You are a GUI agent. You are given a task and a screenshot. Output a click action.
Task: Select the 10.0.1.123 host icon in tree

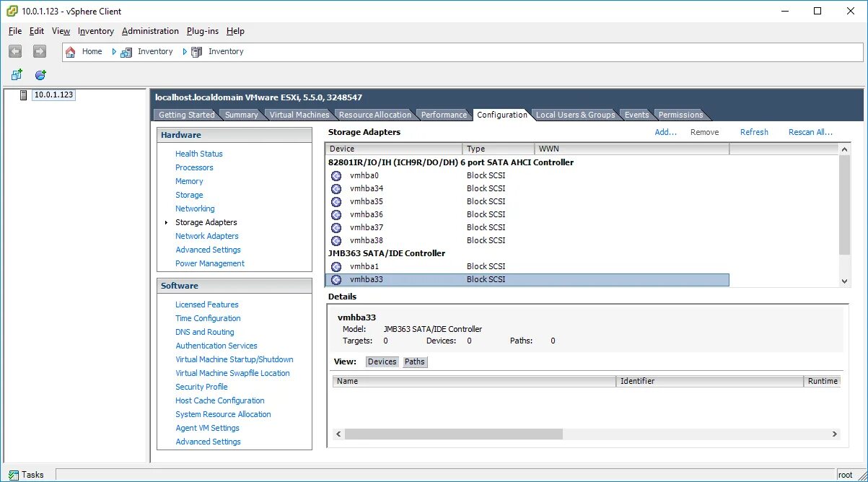(x=23, y=95)
